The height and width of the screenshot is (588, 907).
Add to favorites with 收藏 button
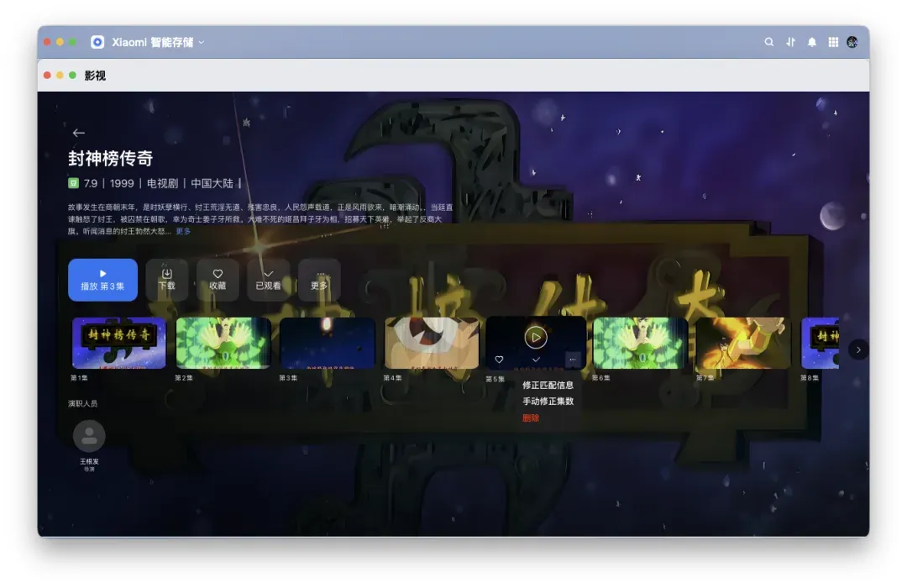point(218,280)
